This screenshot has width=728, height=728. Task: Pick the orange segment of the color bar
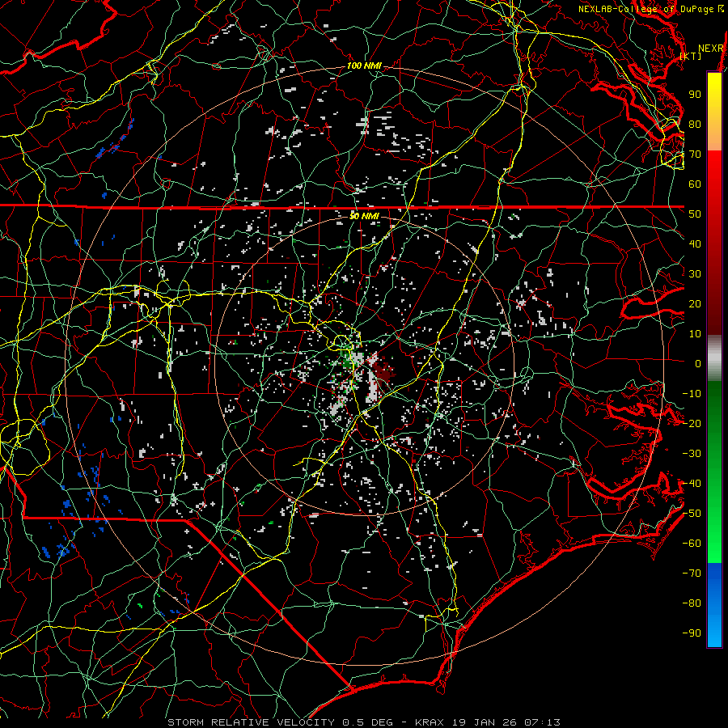714,137
